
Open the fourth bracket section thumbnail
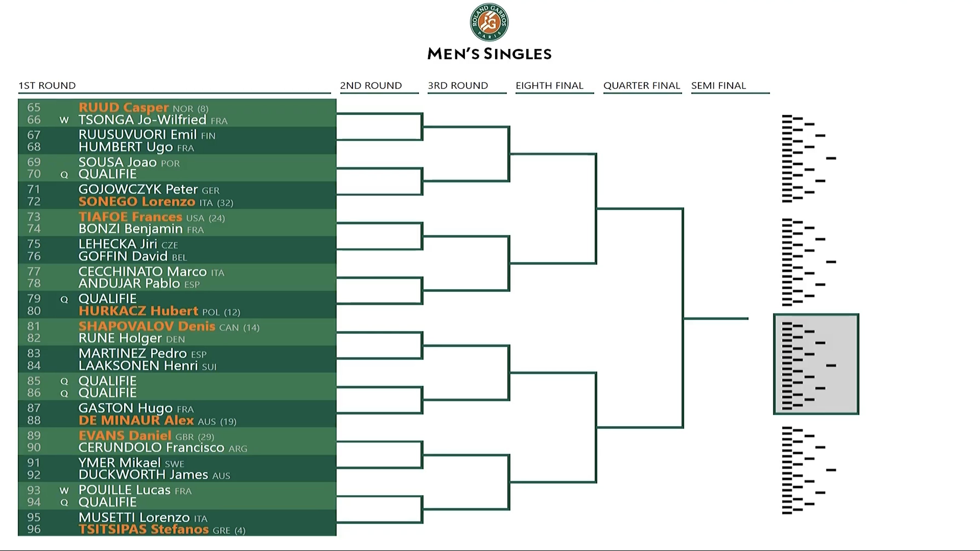[x=809, y=470]
